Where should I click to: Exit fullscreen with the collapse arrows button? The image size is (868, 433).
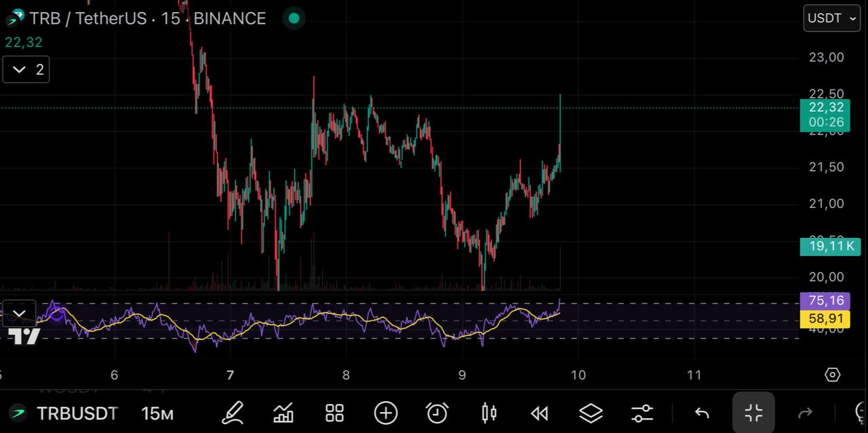point(753,413)
